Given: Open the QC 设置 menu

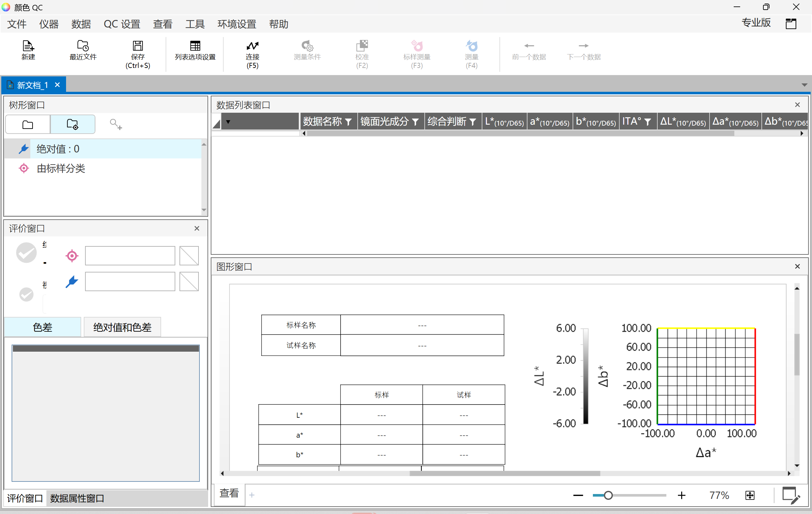Looking at the screenshot, I should 122,24.
